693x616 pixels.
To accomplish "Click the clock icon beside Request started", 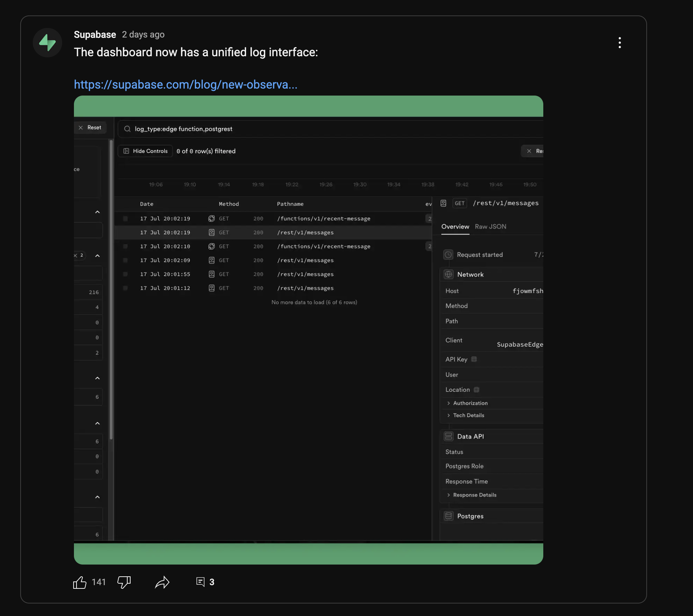I will point(448,255).
